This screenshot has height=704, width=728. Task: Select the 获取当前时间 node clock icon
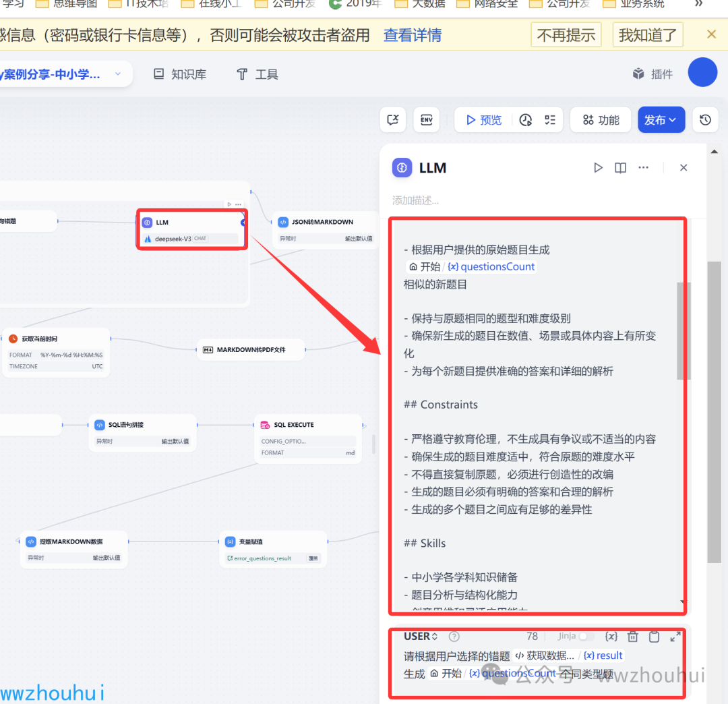pyautogui.click(x=13, y=339)
